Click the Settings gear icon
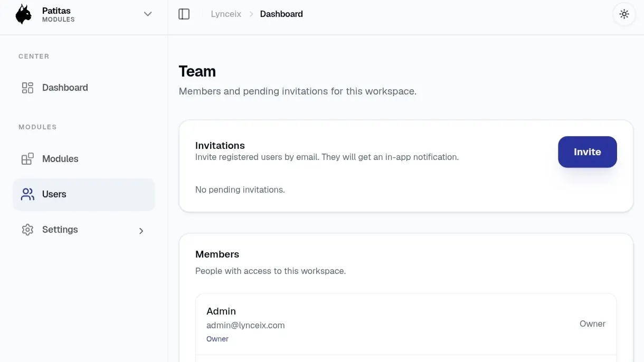The height and width of the screenshot is (362, 644). pos(27,230)
